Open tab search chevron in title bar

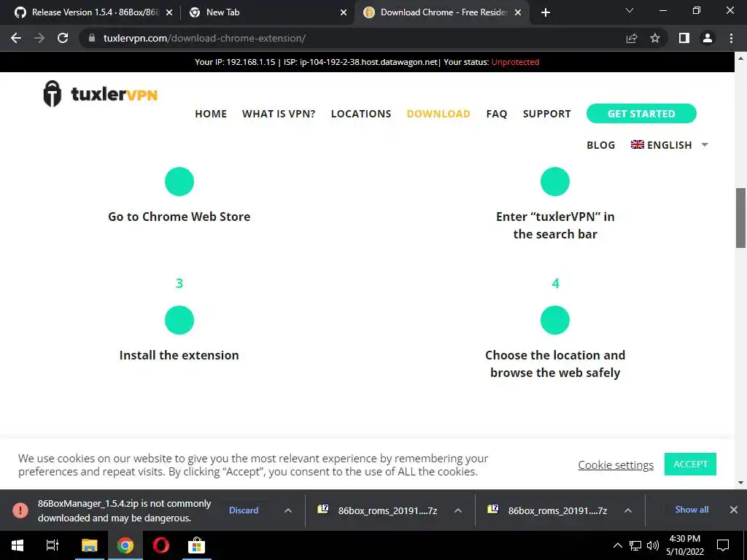click(x=630, y=10)
